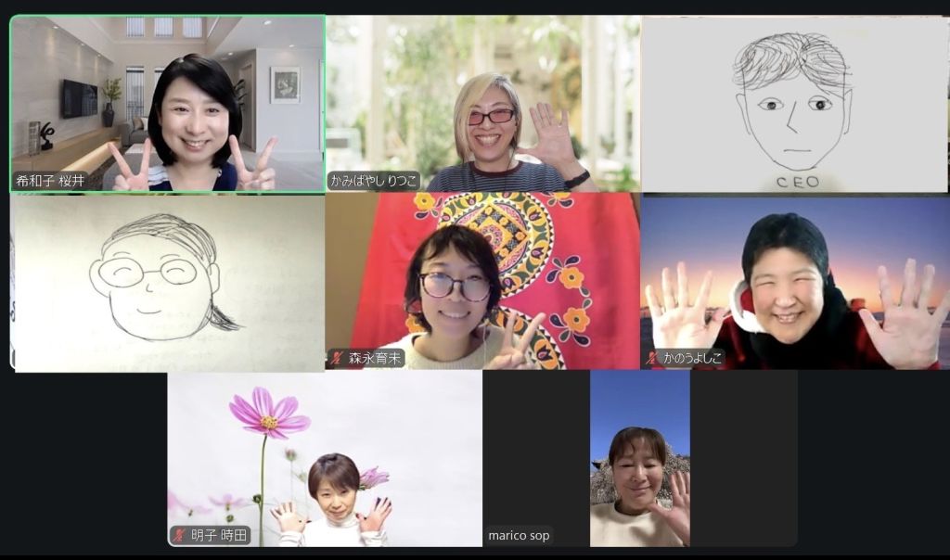Screen dimensions: 950x560
Task: Select the glasses and ponytail sketch tile
Action: coord(167,283)
